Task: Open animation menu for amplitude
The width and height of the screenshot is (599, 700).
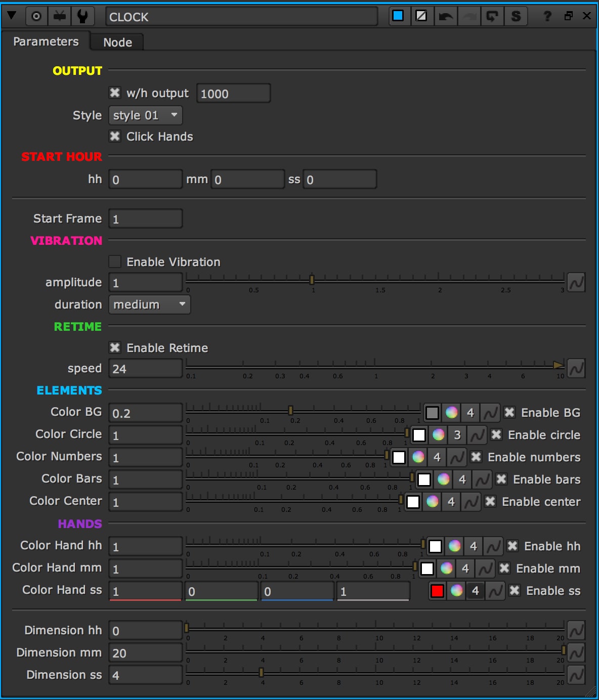Action: 576,283
